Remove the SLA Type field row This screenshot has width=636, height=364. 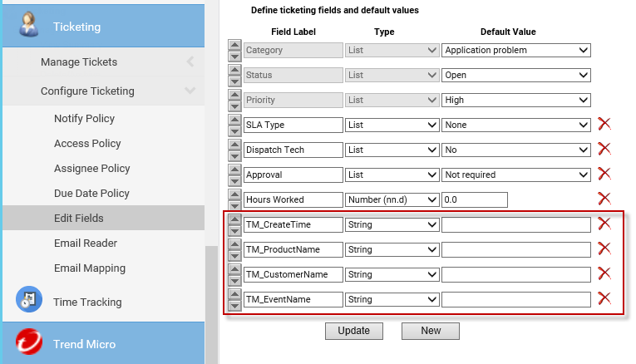pyautogui.click(x=604, y=124)
